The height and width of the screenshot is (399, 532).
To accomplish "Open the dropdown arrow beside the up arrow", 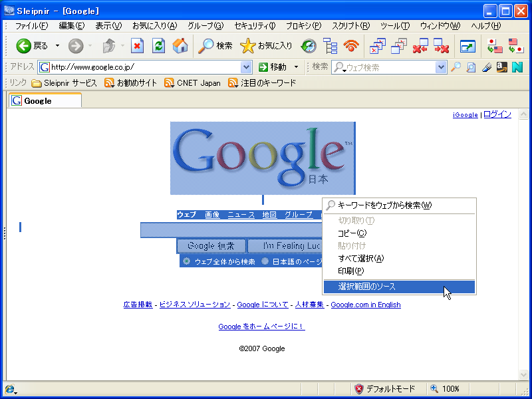I will click(122, 46).
